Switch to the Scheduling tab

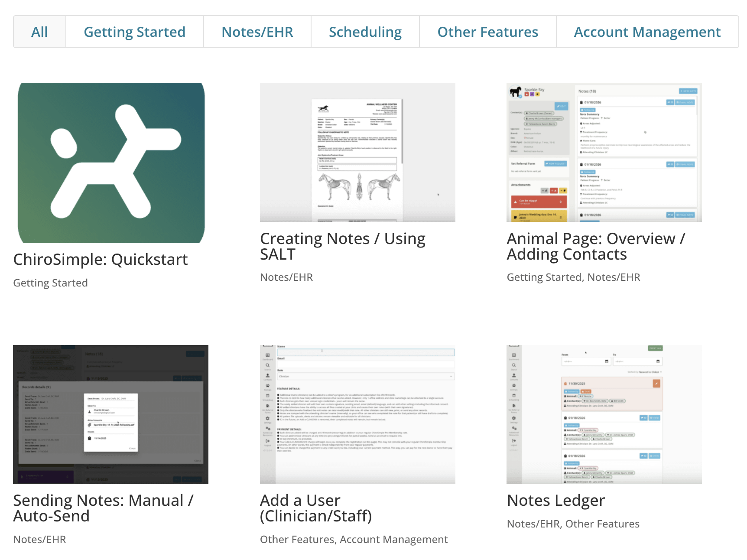(x=365, y=32)
